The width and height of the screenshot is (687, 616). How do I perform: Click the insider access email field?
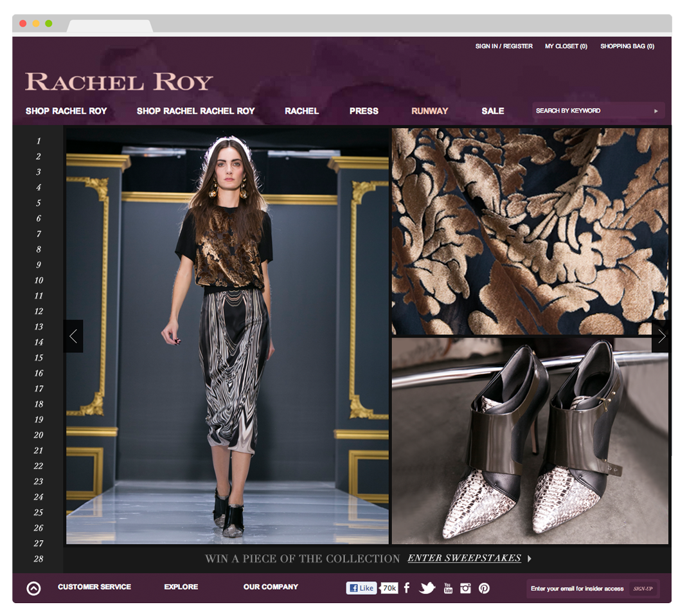(x=578, y=588)
